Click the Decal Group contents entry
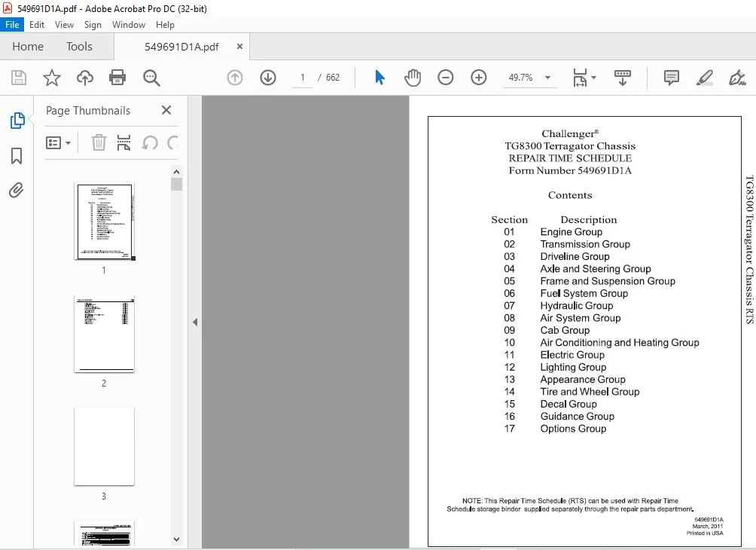The image size is (756, 550). [x=569, y=405]
